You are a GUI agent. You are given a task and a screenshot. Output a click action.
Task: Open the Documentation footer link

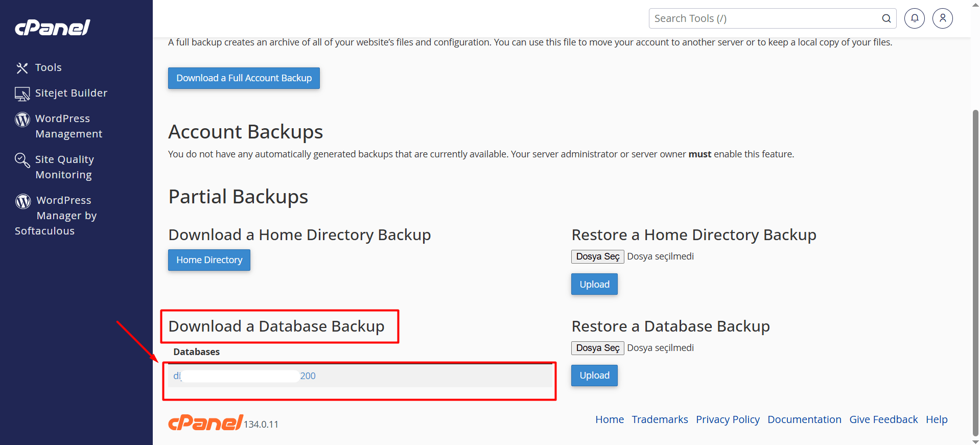click(804, 419)
